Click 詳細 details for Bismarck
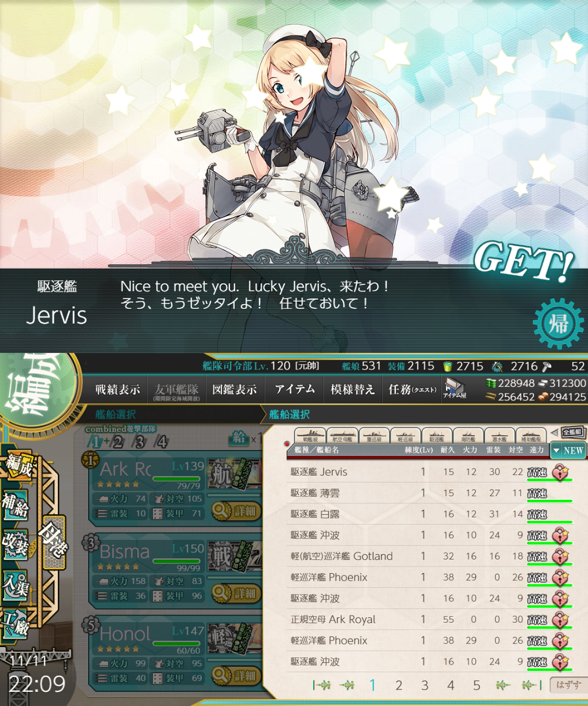588x706 pixels. [237, 593]
